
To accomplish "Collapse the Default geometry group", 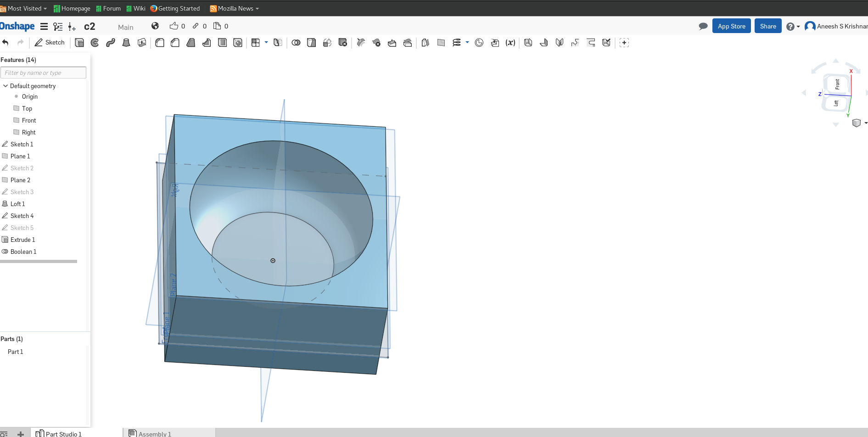I will pos(6,86).
